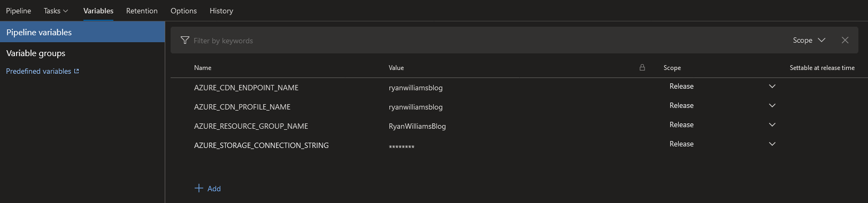
Task: Click the lock icon column header
Action: (642, 67)
